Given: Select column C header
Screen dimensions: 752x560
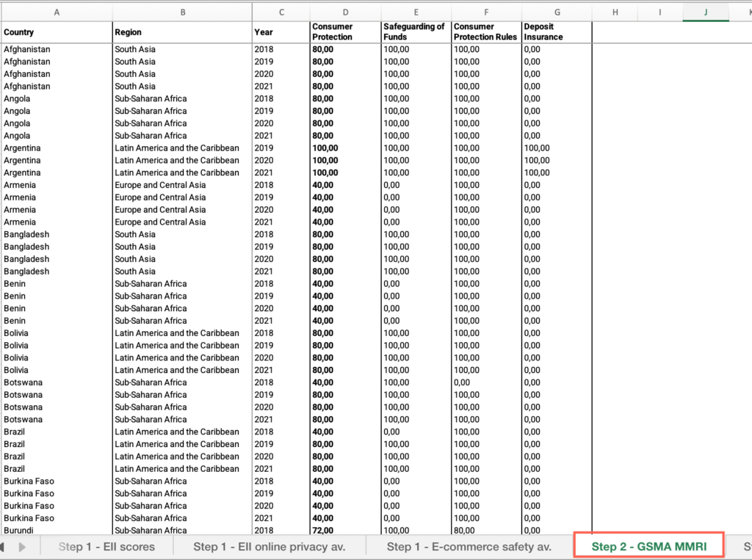Looking at the screenshot, I should click(x=281, y=12).
